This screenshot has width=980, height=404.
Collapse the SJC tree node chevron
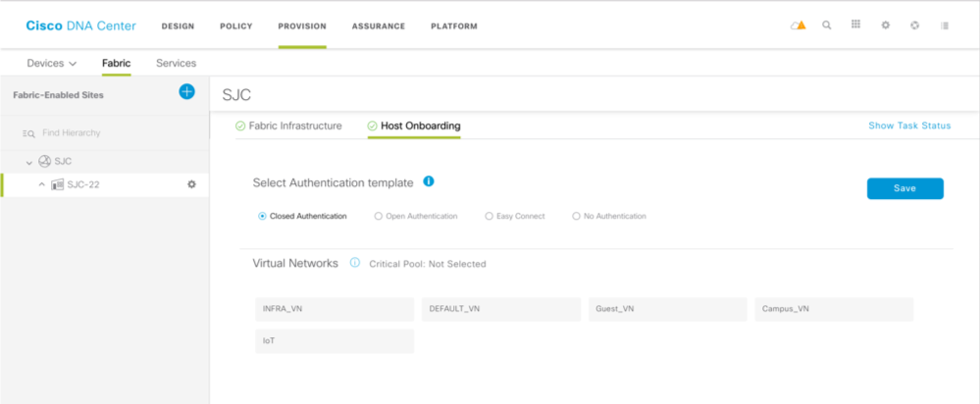(28, 163)
